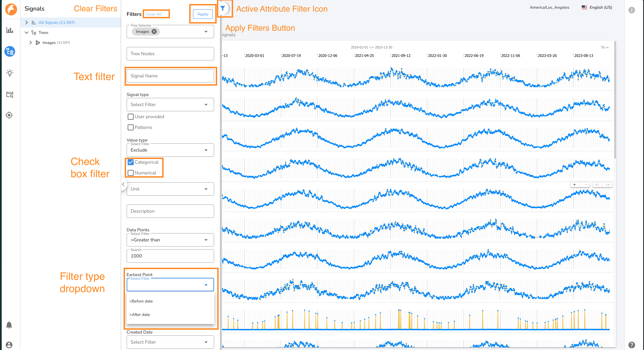The height and width of the screenshot is (350, 644).
Task: Click the Tree Nodes input field
Action: (x=170, y=54)
